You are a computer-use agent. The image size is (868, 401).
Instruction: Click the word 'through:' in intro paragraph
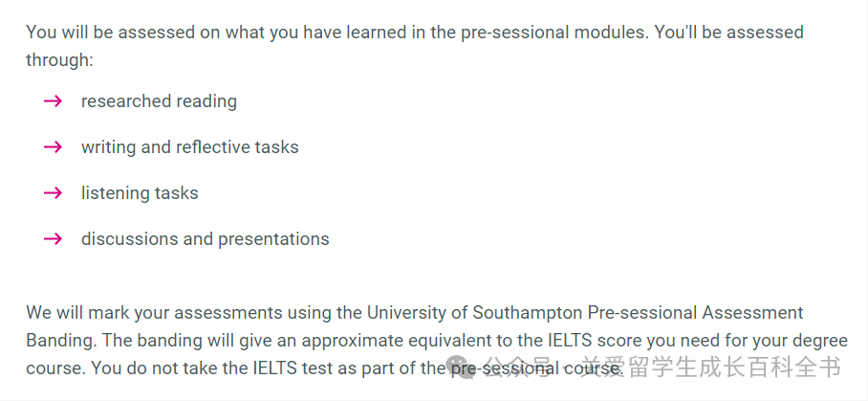tap(60, 59)
